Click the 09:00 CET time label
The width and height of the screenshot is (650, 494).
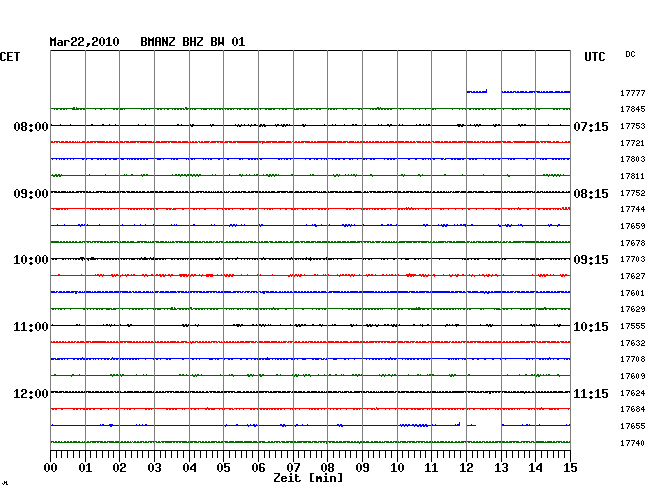tap(31, 194)
